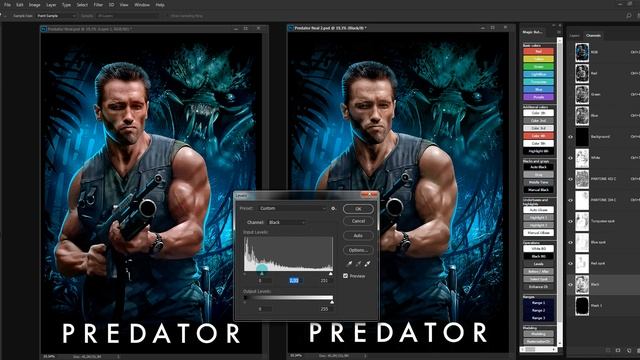Click the white input levels slider handle
This screenshot has width=640, height=360.
pos(330,273)
